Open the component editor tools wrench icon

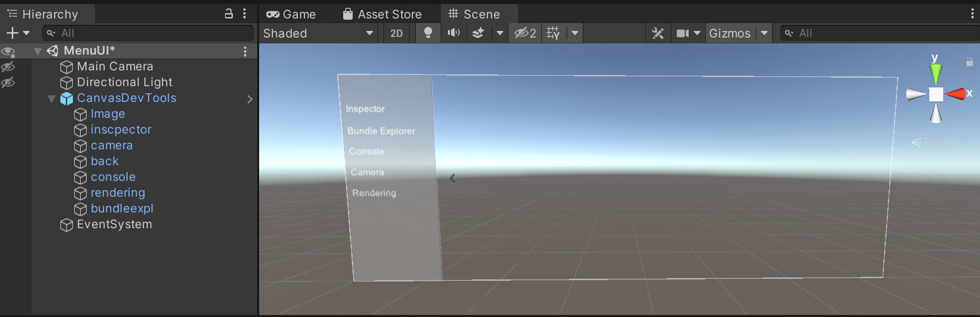point(657,34)
